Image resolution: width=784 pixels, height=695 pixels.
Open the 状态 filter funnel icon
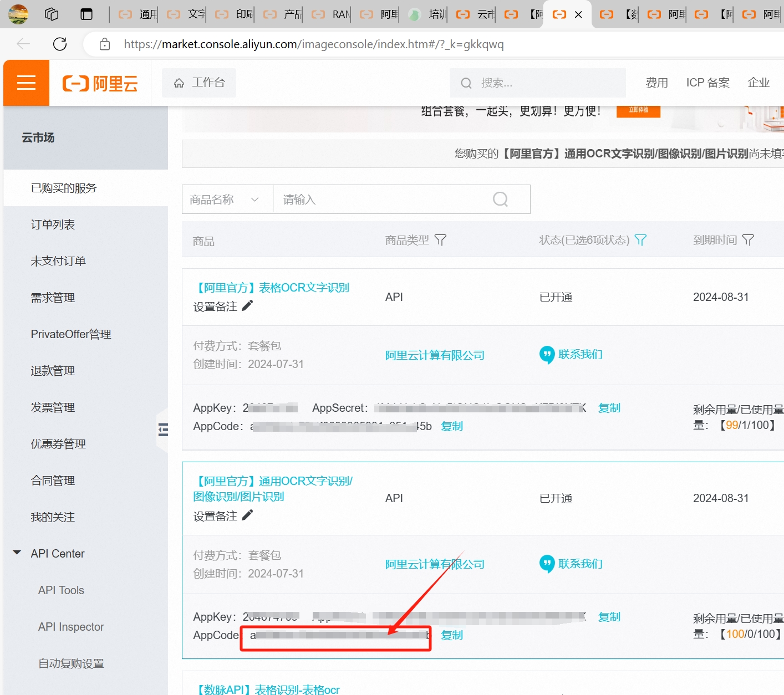(640, 240)
